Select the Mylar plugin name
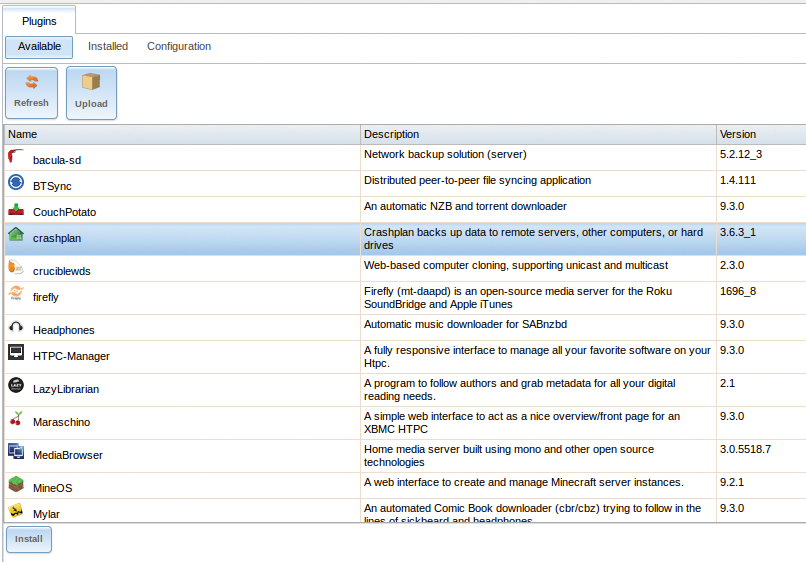Viewport: 806px width, 562px height. [x=46, y=514]
